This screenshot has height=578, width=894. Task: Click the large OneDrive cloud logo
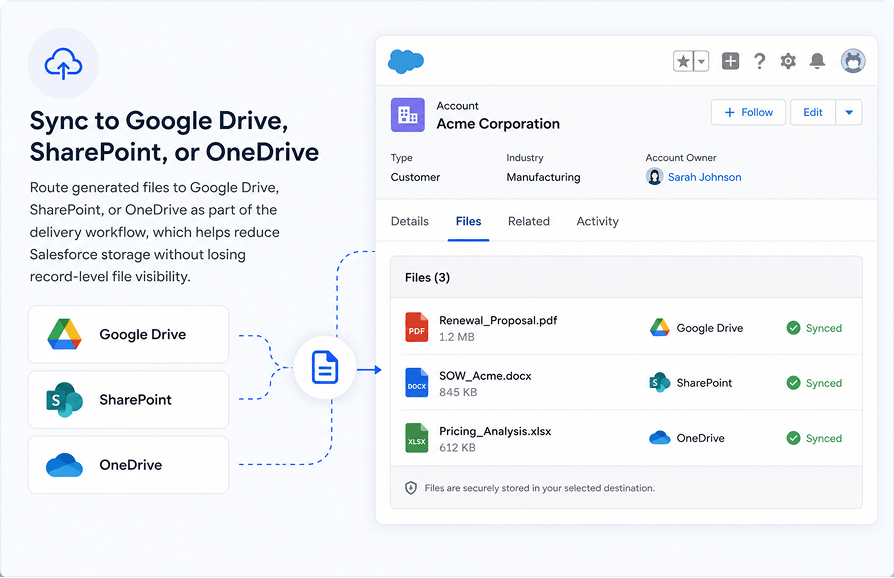(64, 465)
